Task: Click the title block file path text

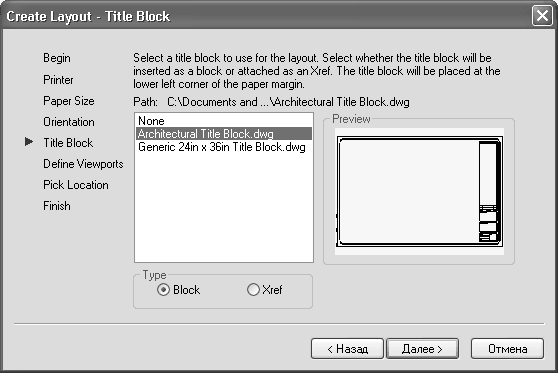Action: coord(288,102)
